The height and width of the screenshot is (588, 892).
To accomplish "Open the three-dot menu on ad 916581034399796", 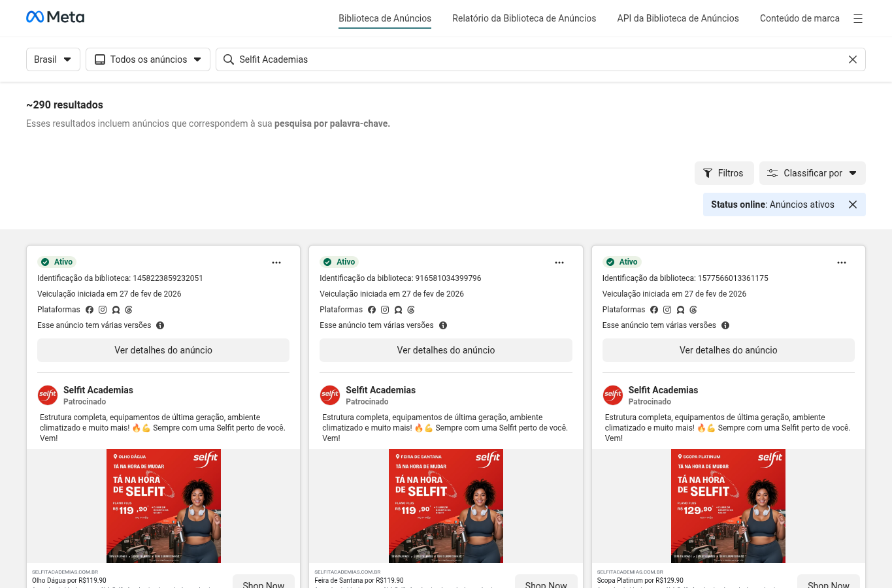I will point(559,263).
